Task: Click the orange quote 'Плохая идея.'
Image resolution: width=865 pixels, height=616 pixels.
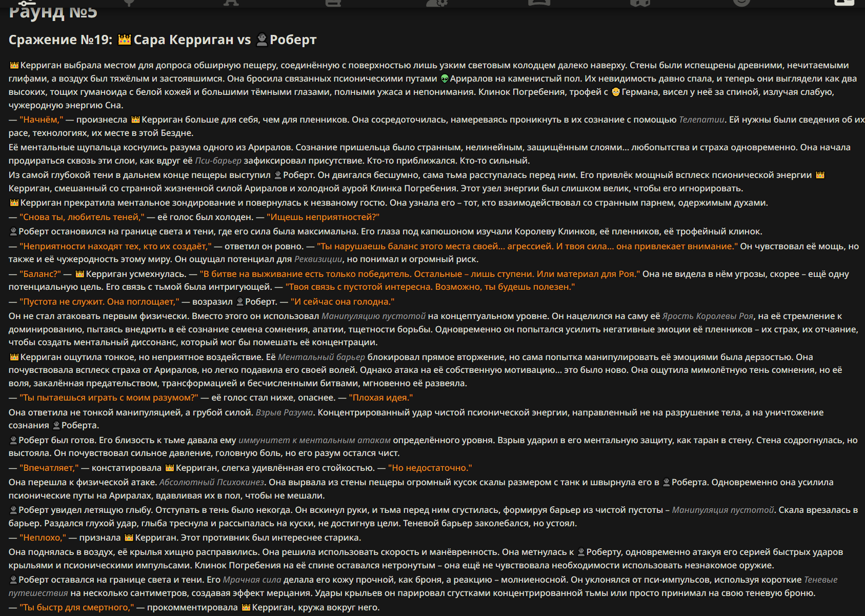Action: pos(380,398)
